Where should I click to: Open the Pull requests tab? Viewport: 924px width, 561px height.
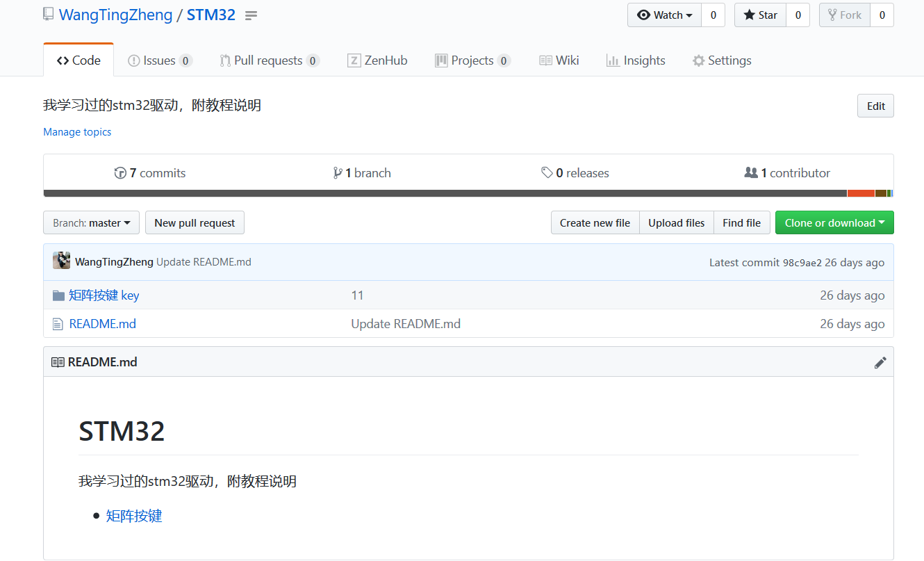tap(270, 60)
